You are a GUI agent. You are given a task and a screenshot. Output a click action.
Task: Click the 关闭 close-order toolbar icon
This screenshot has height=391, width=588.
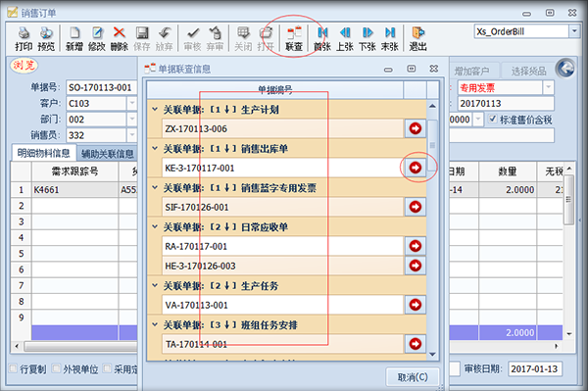point(243,38)
